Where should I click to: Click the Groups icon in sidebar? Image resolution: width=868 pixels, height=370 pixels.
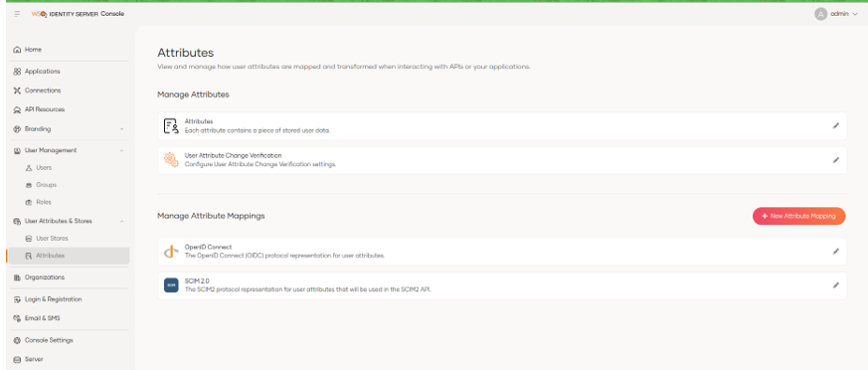tap(29, 185)
